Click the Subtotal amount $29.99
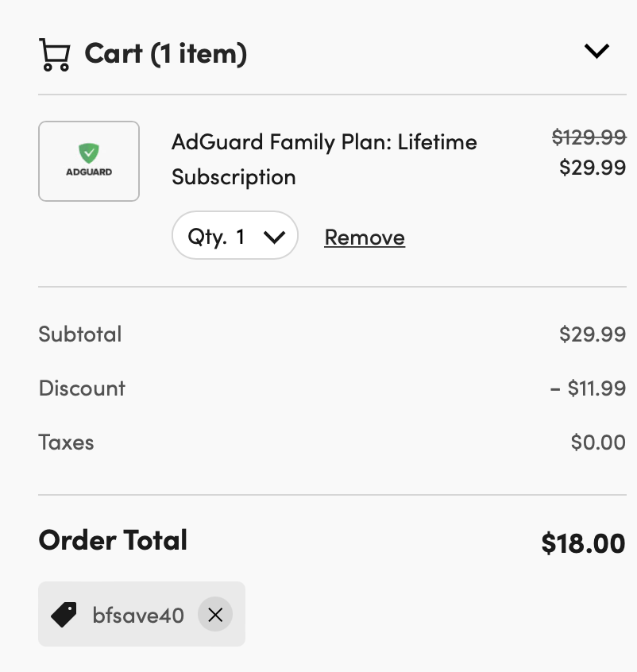Screen dimensions: 637x672 (593, 334)
